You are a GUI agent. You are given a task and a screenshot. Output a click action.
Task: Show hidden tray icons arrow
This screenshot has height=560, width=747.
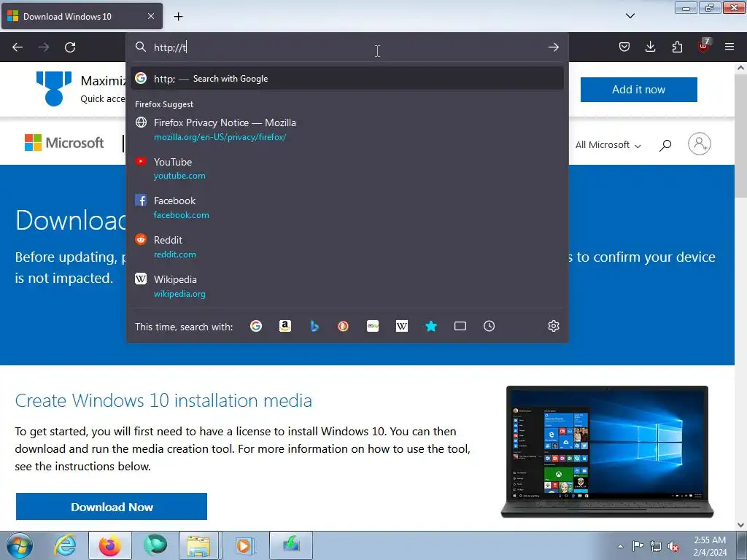pos(620,546)
